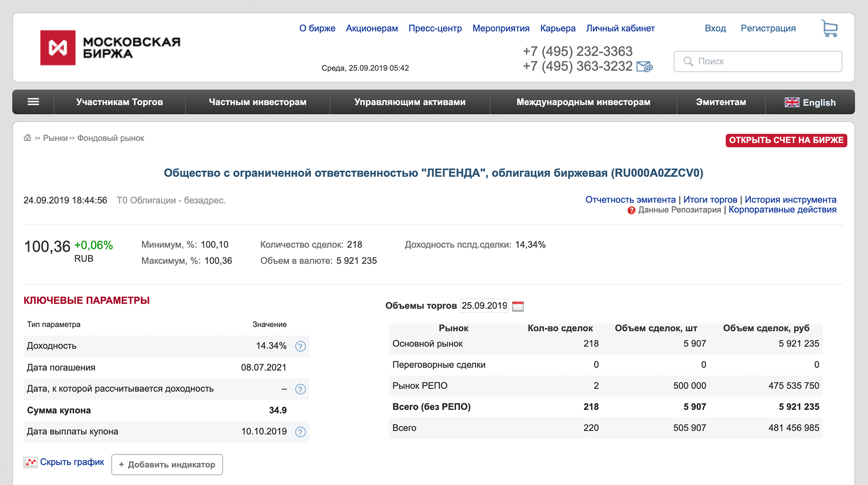Open История инструмента link
The image size is (868, 485).
tap(790, 200)
